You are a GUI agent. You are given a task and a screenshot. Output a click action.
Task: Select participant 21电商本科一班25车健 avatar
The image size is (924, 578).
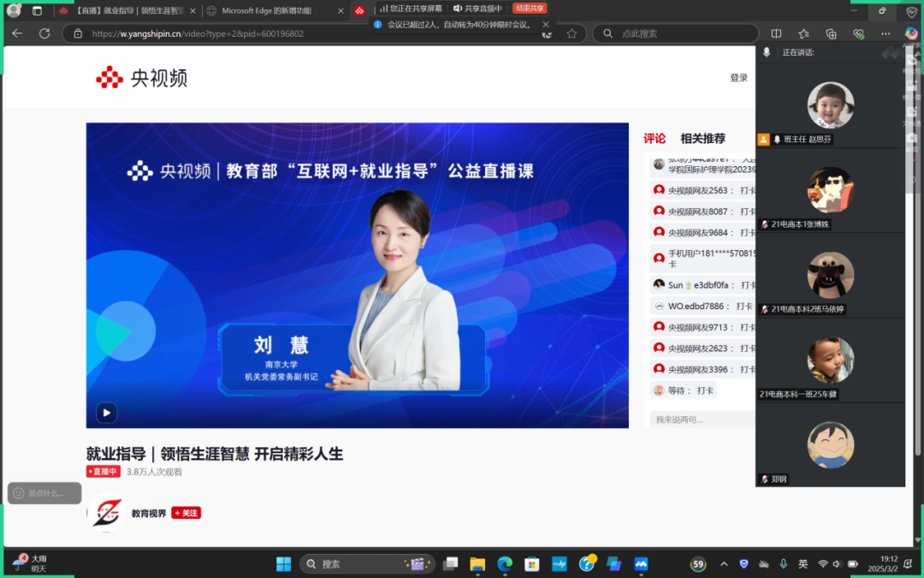pos(830,360)
